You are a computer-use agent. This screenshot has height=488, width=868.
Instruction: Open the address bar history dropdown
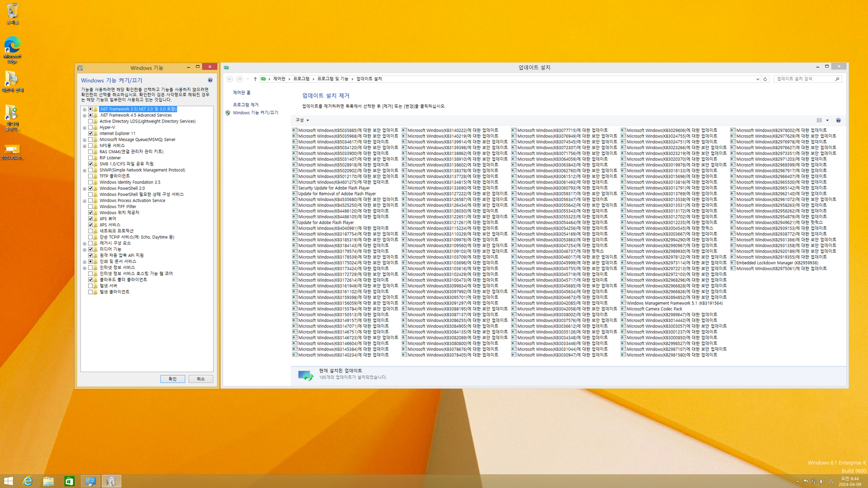click(x=758, y=79)
